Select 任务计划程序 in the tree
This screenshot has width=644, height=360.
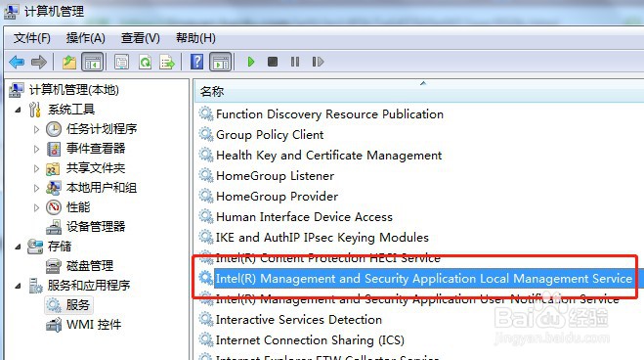102,129
